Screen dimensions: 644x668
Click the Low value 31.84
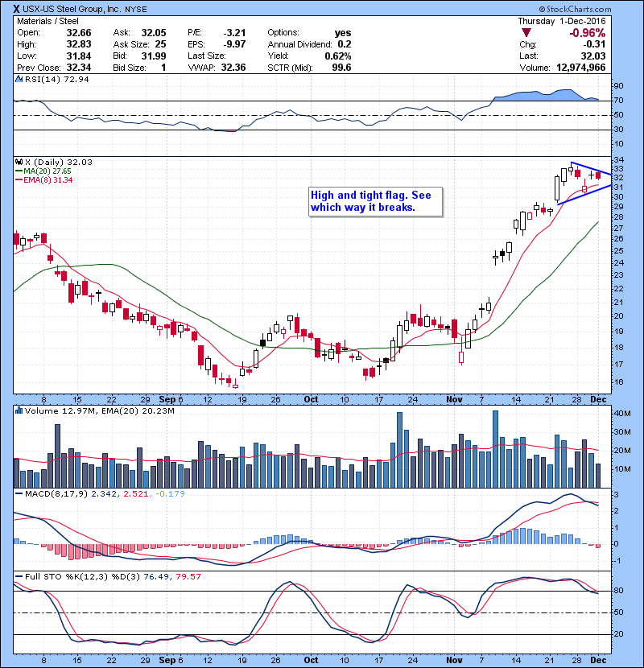click(79, 56)
